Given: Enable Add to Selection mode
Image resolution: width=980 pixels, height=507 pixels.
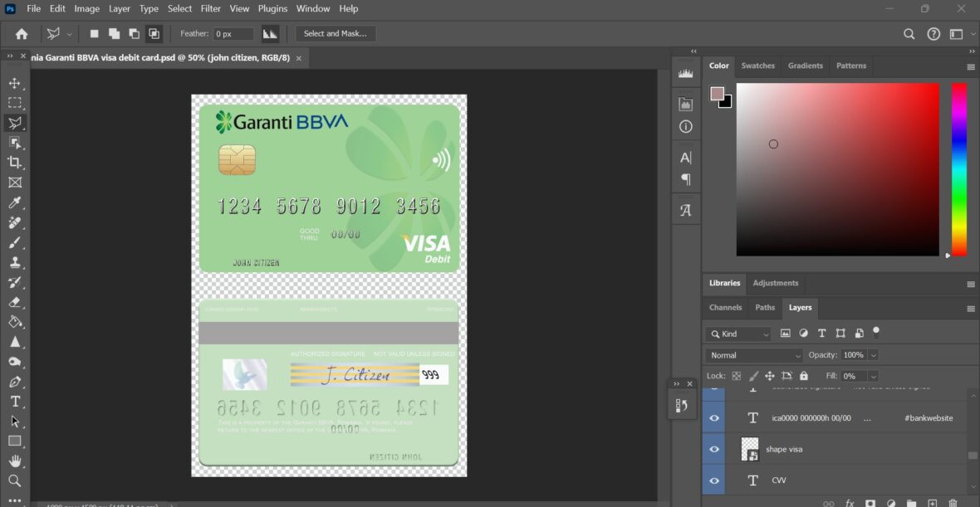Looking at the screenshot, I should (114, 34).
